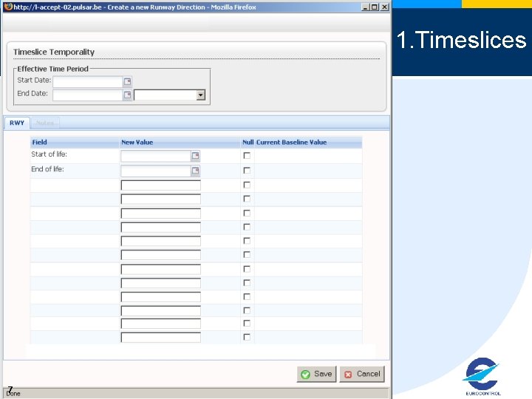Click the End of life value field
The height and width of the screenshot is (399, 532).
pos(156,171)
